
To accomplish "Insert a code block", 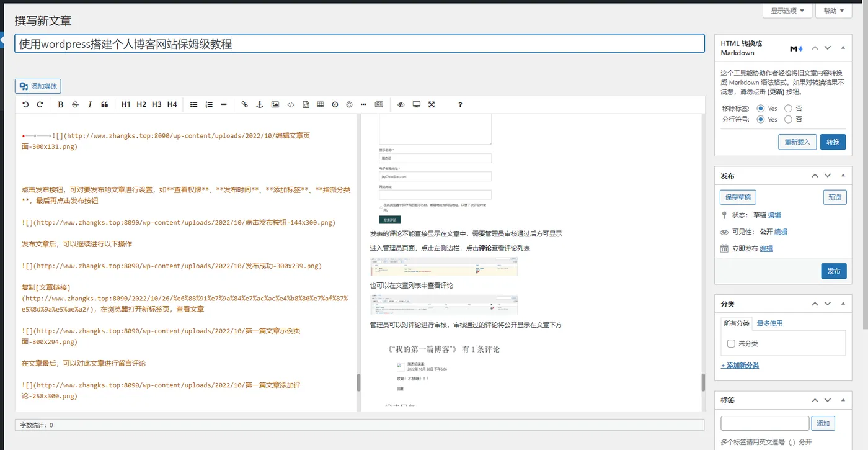I will coord(306,104).
